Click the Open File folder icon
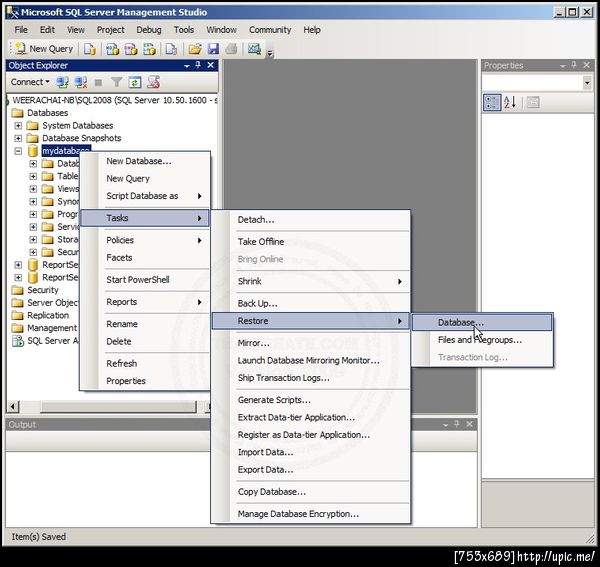 point(195,49)
